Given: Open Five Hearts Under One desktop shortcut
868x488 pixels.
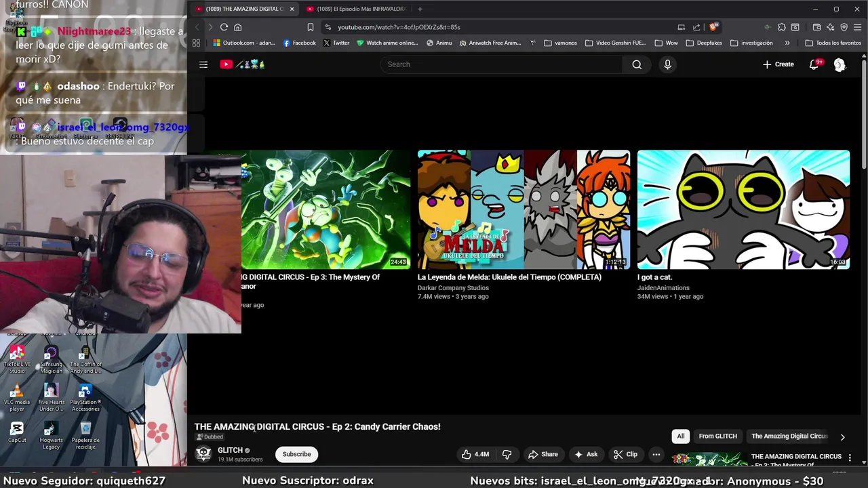Looking at the screenshot, I should (x=51, y=398).
